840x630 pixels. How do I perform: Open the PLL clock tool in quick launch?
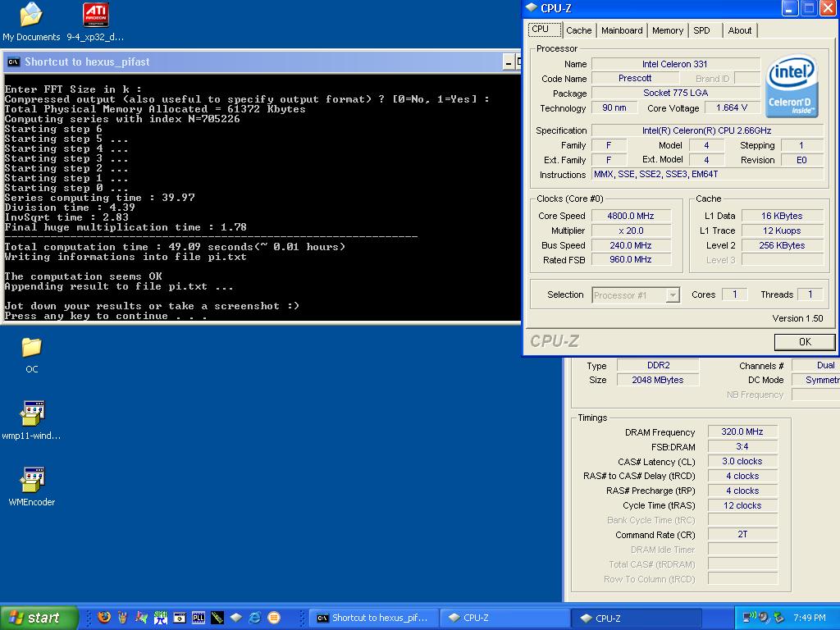pos(199,617)
